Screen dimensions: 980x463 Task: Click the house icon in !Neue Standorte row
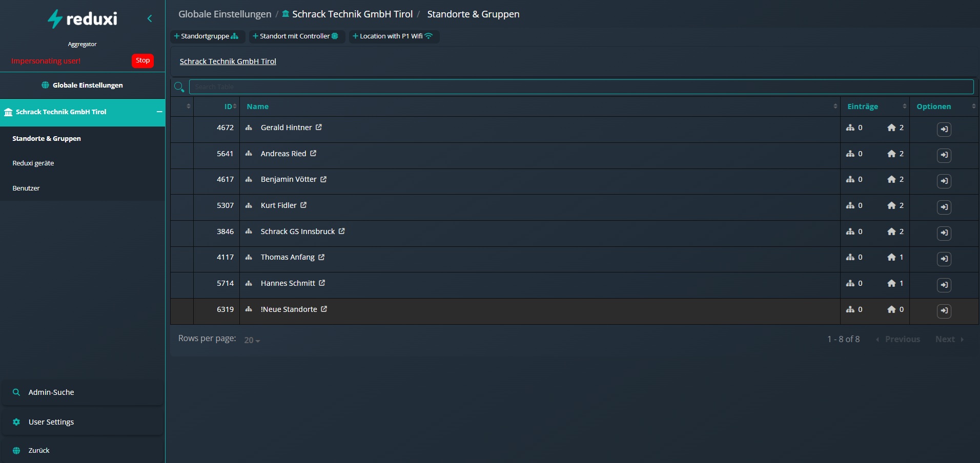point(892,309)
